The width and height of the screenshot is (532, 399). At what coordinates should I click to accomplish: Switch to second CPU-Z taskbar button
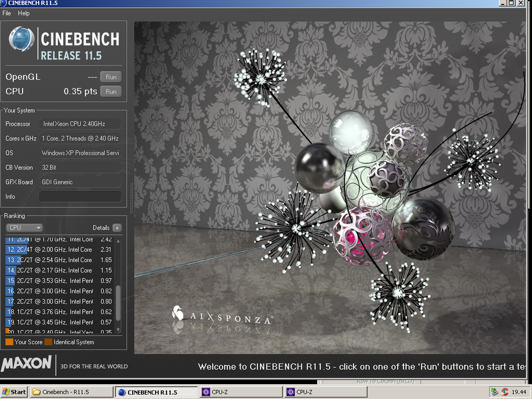[326, 392]
